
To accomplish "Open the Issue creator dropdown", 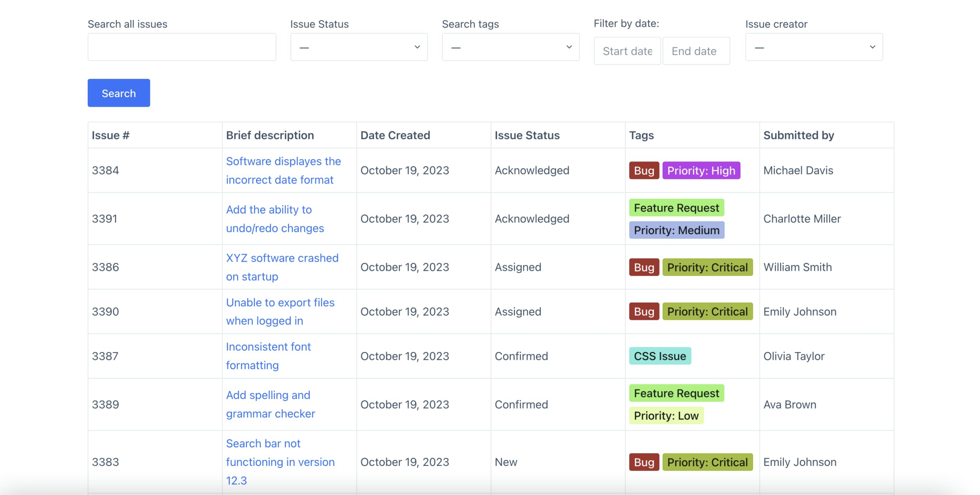I will [813, 47].
